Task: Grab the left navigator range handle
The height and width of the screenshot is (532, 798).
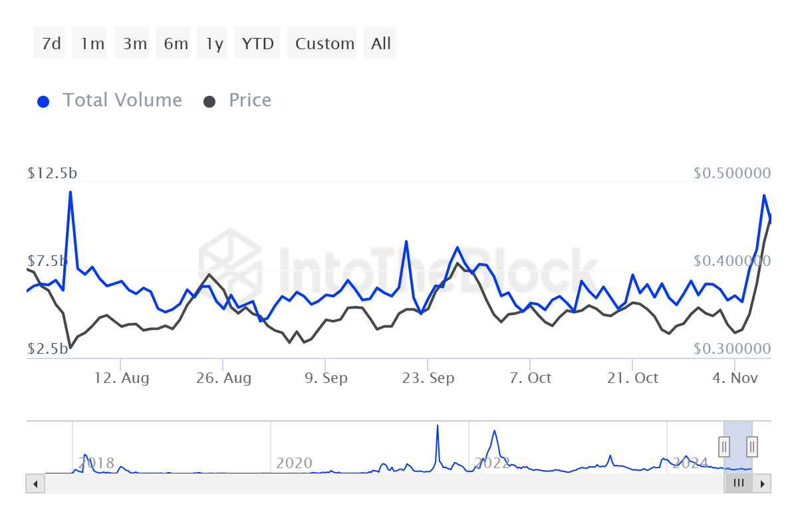Action: 724,446
